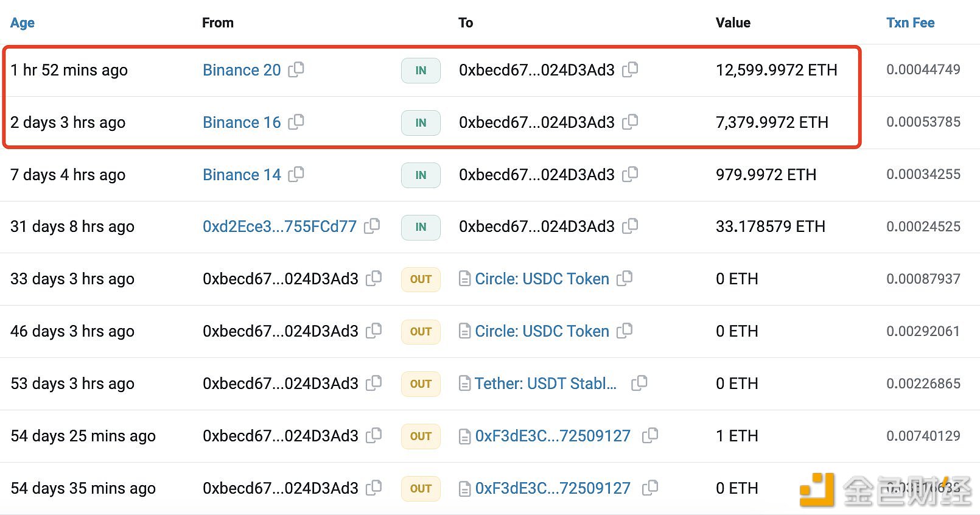Open the Binance 16 address page
This screenshot has width=980, height=515.
tap(242, 122)
